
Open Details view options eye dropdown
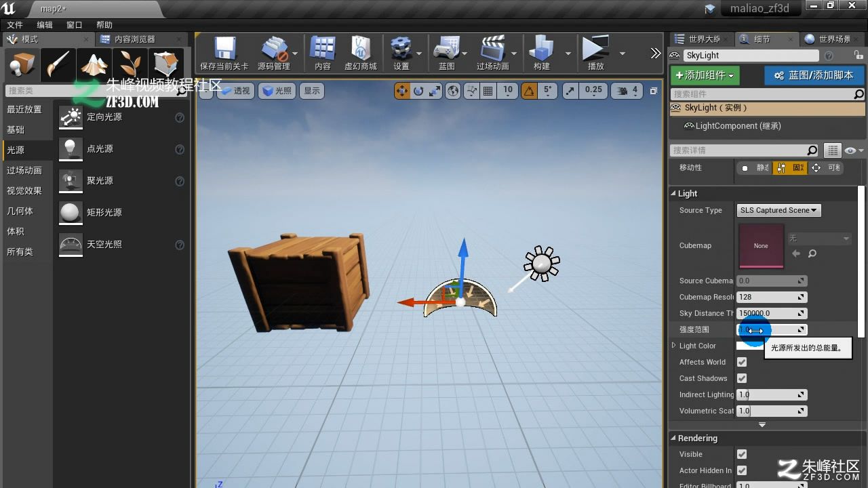pyautogui.click(x=853, y=150)
